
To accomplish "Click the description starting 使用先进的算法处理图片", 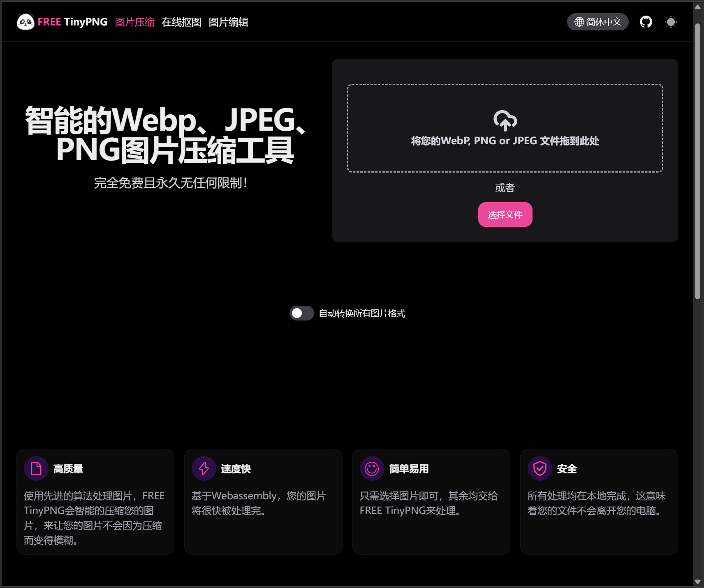I will click(x=94, y=518).
